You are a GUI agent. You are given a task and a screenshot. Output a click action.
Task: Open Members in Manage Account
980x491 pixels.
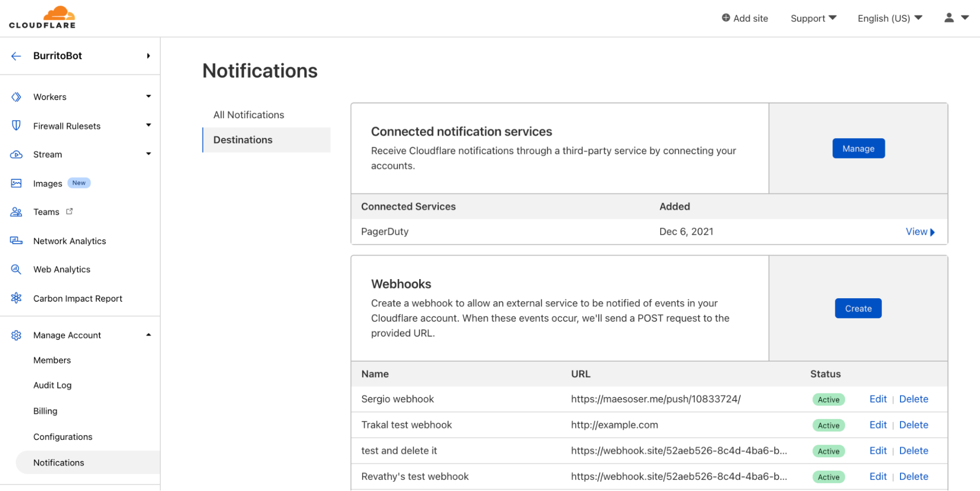coord(52,360)
